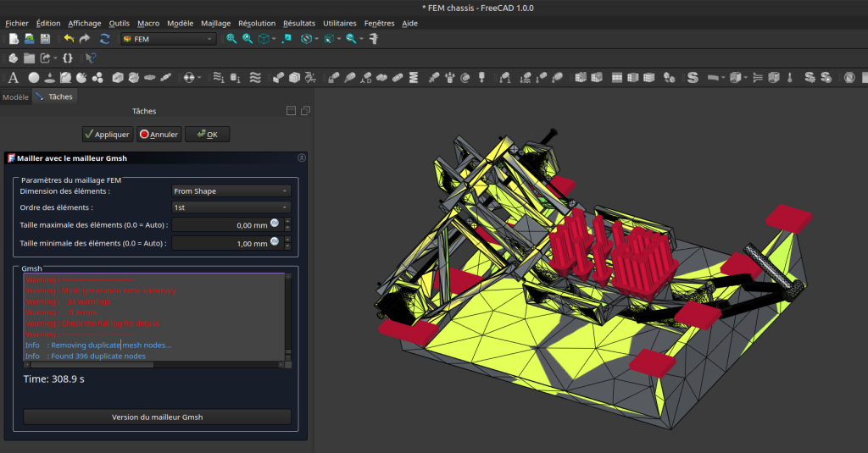Open the Résolution menu
The image size is (868, 453).
coord(257,23)
